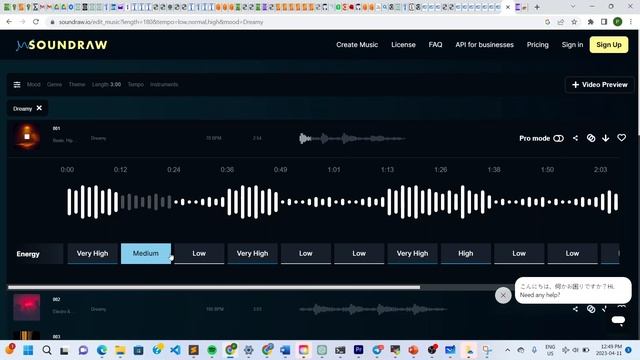This screenshot has height=360, width=640.
Task: Click the SOUNDRAW logo
Action: [62, 45]
